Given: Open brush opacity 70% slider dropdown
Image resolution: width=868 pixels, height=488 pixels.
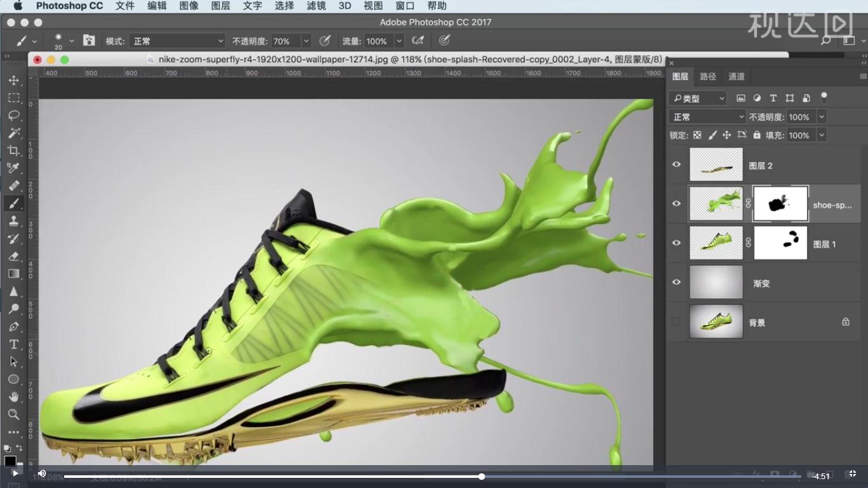Looking at the screenshot, I should tap(306, 41).
